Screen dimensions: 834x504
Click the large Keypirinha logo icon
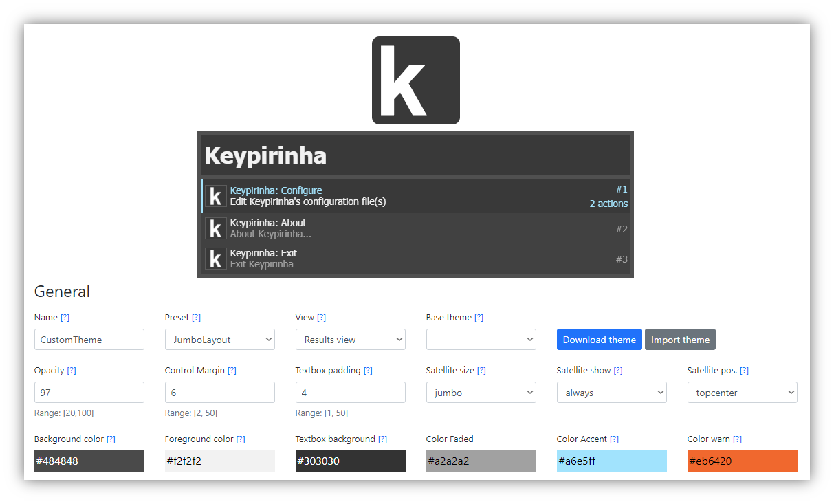(x=415, y=80)
